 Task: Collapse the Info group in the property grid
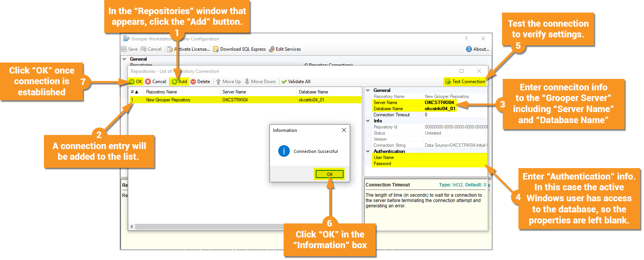(368, 121)
